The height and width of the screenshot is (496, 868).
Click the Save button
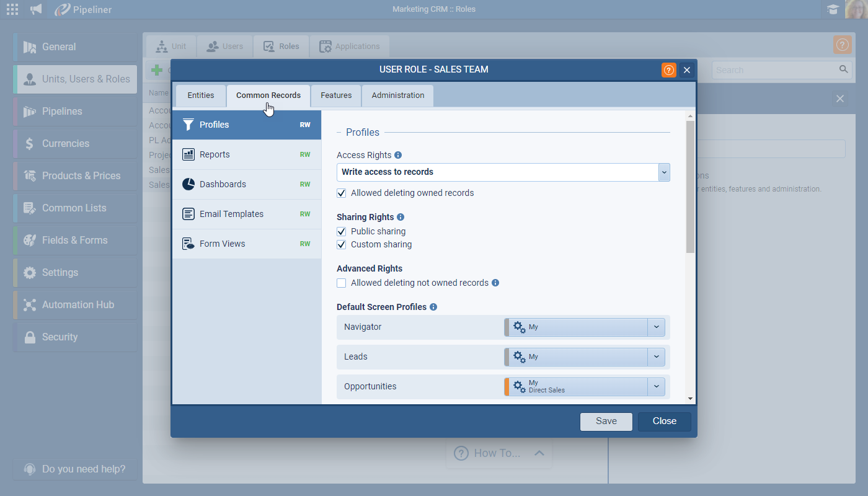[606, 421]
